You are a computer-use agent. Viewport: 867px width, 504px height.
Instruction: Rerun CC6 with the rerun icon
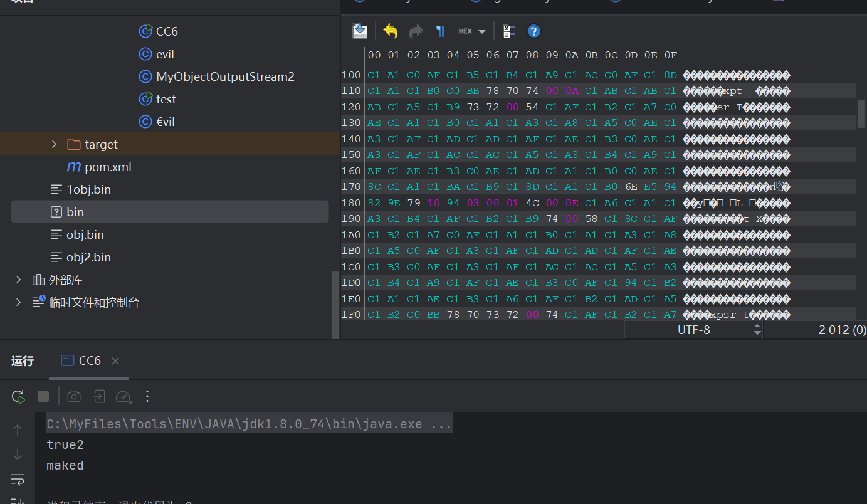tap(18, 396)
